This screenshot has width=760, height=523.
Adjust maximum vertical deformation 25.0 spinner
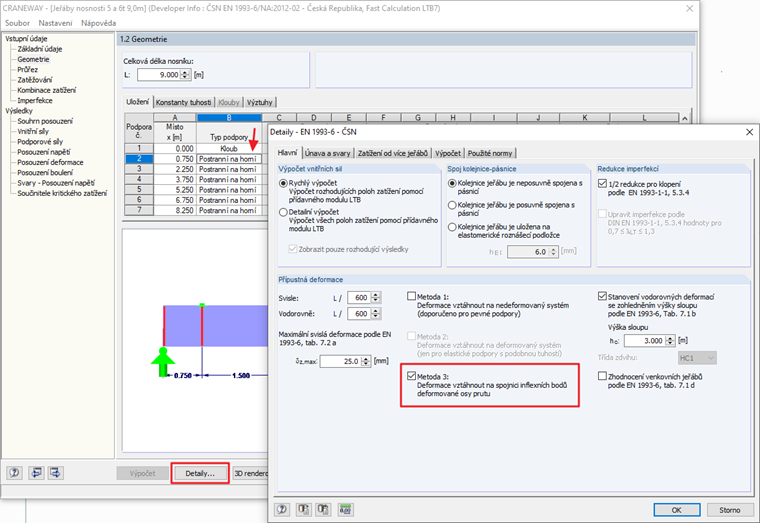(x=366, y=361)
